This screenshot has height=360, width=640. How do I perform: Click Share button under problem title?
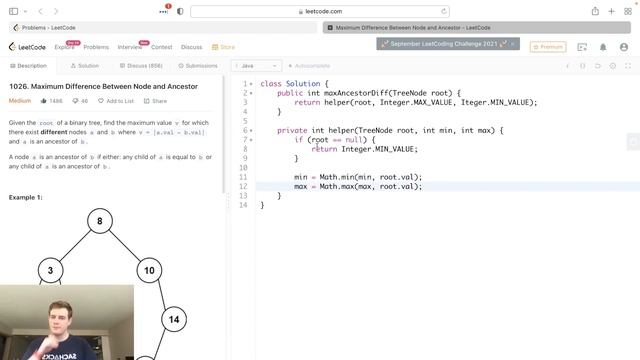(x=155, y=101)
